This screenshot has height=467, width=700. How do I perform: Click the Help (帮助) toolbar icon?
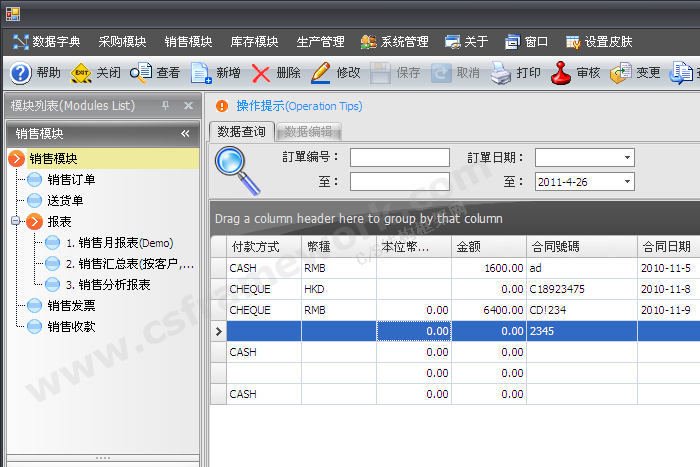(x=20, y=73)
